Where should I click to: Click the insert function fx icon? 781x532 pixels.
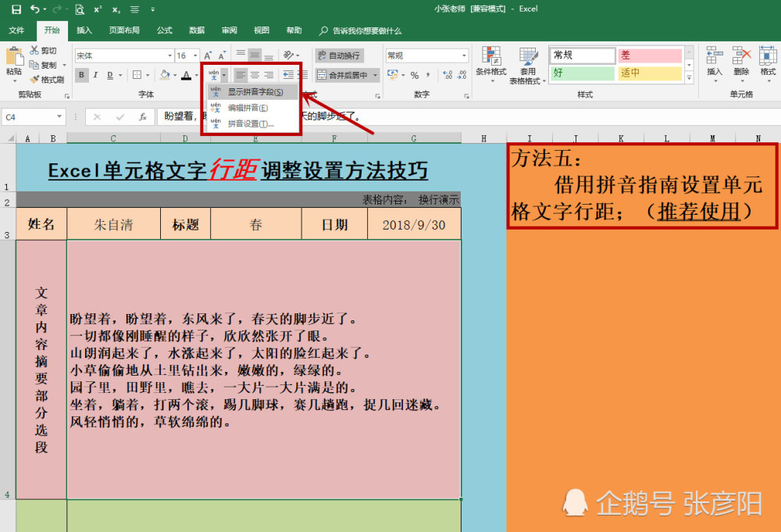tap(143, 117)
